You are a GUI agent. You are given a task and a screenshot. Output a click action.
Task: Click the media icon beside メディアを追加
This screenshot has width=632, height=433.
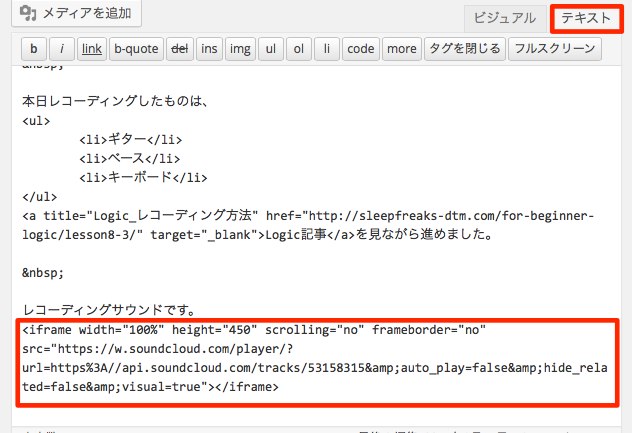[28, 13]
